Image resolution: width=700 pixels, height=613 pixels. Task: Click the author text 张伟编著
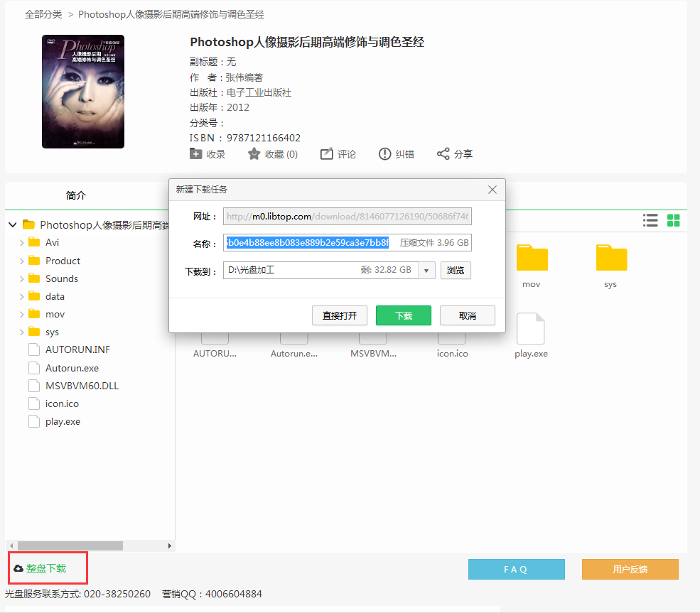point(244,77)
